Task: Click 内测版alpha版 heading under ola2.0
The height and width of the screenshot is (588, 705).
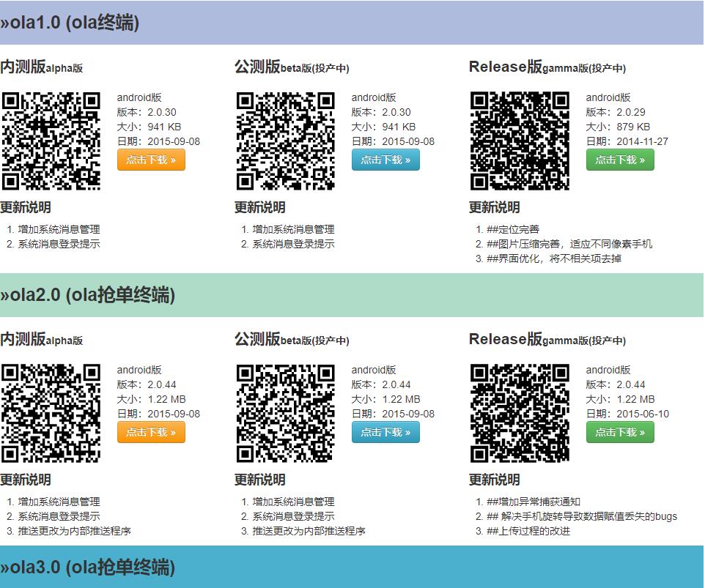Action: 41,339
